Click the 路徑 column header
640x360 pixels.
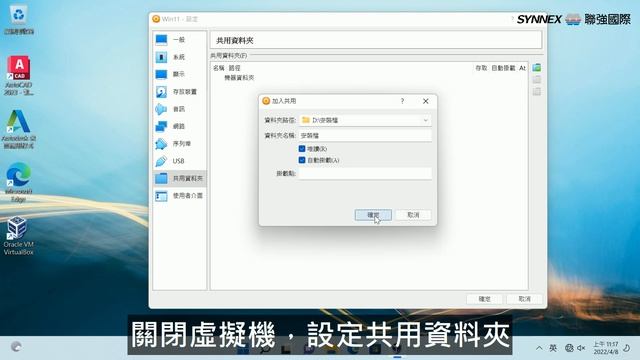coord(234,68)
